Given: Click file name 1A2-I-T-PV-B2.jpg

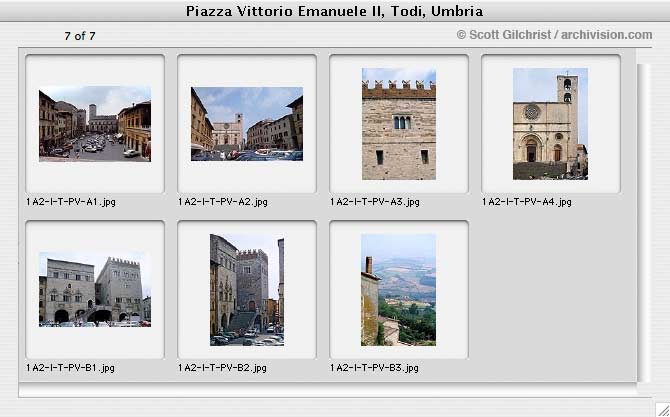Looking at the screenshot, I should point(223,367).
